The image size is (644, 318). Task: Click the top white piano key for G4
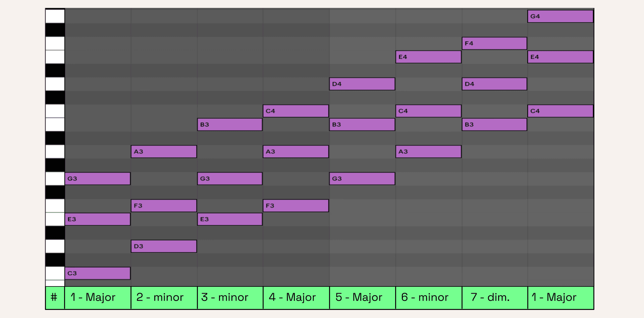[x=55, y=16]
